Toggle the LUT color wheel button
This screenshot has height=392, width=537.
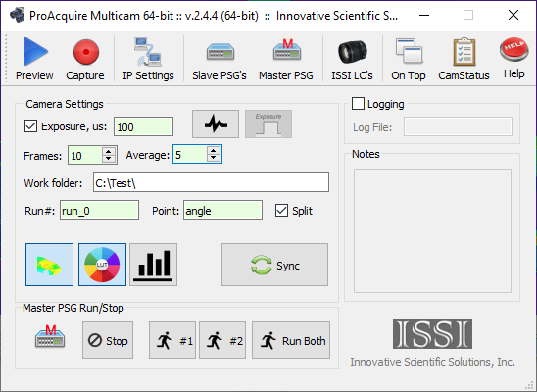point(102,265)
